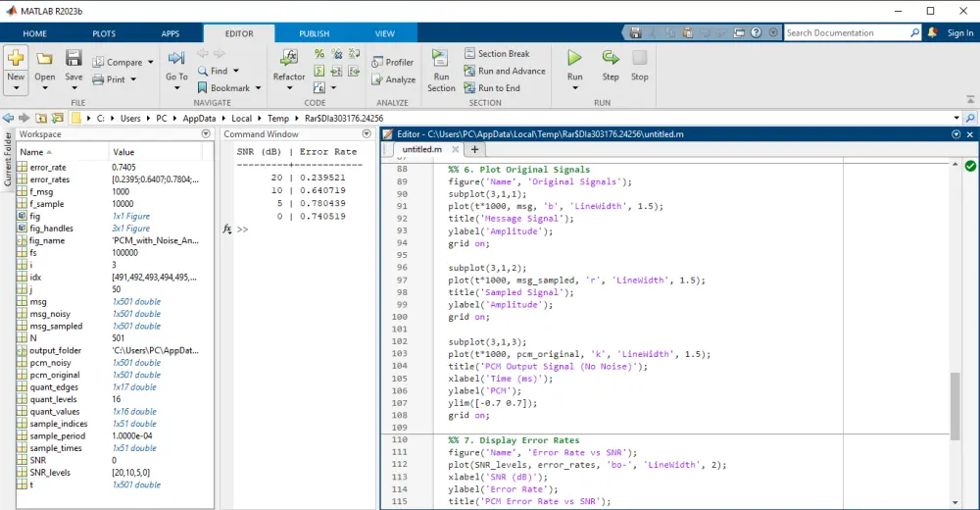This screenshot has width=980, height=510.
Task: Click the Analyze button
Action: pyautogui.click(x=393, y=79)
